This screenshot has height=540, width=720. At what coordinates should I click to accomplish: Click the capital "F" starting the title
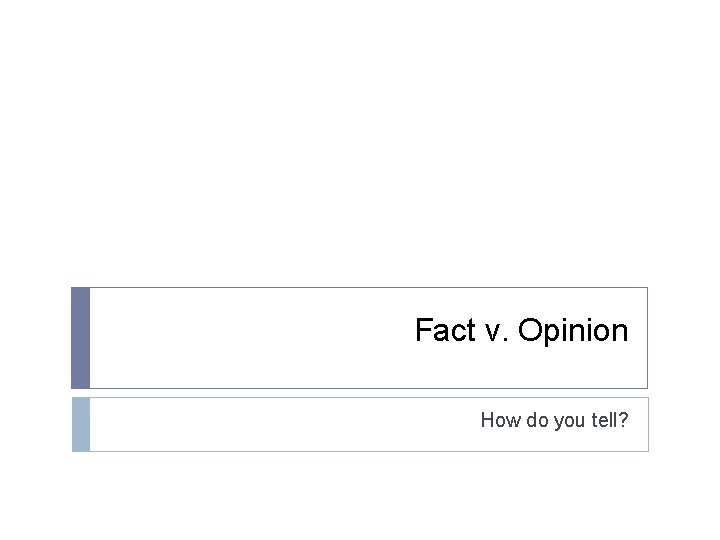coord(423,331)
